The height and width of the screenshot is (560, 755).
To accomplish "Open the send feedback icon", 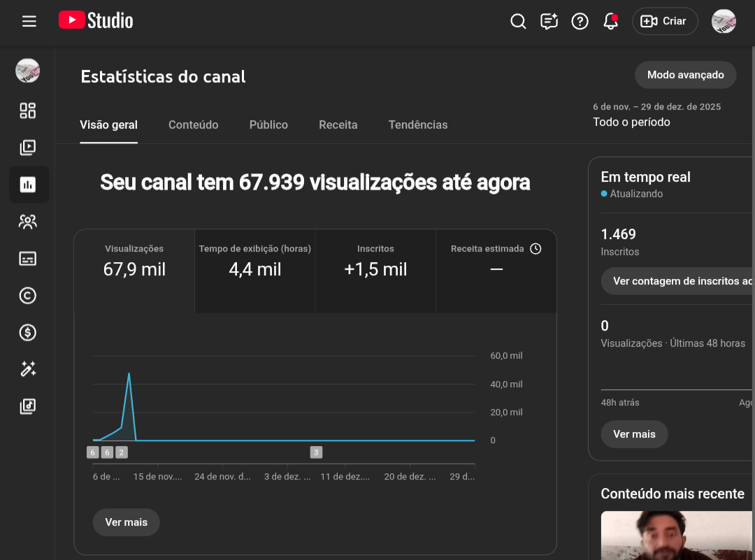I will pos(549,21).
